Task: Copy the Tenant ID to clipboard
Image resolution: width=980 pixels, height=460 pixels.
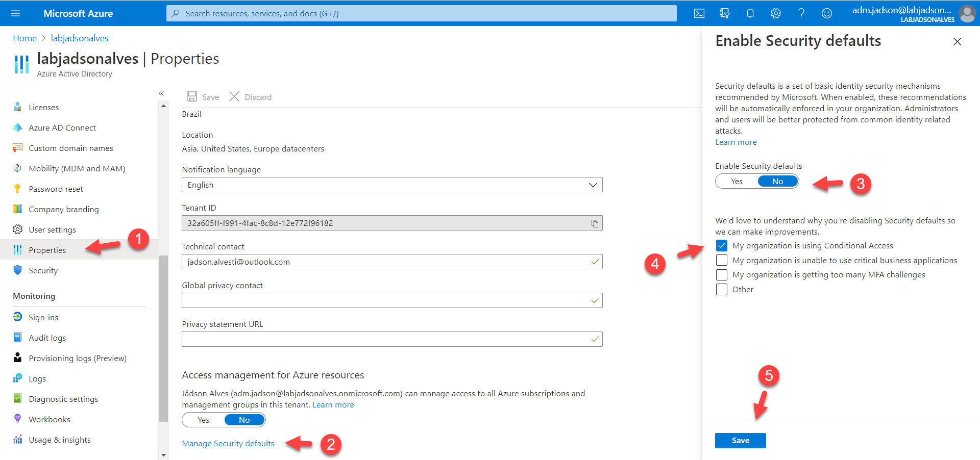Action: pyautogui.click(x=595, y=223)
